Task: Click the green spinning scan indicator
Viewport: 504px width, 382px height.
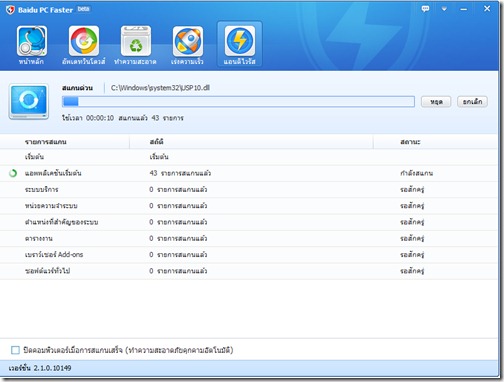Action: [x=13, y=173]
